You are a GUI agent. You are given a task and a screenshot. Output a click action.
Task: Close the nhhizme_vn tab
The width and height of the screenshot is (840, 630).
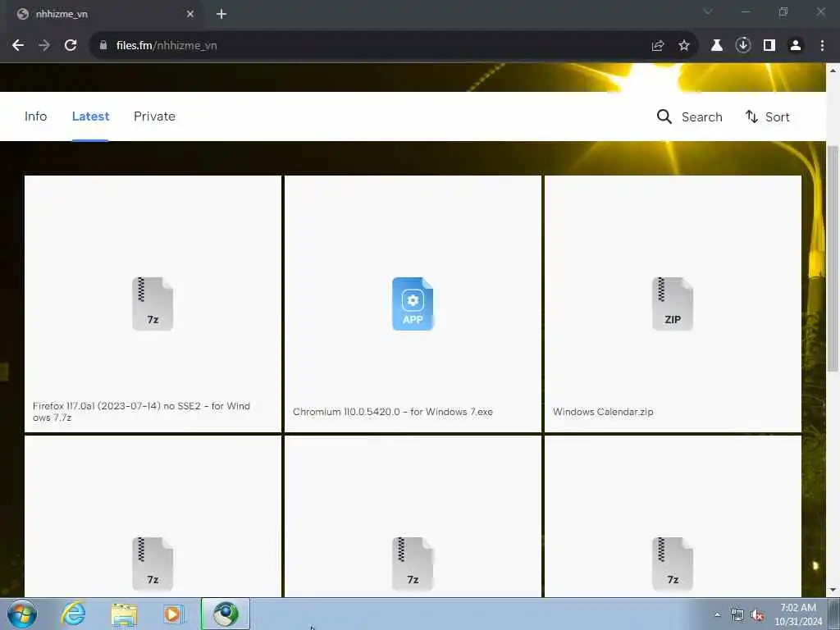(190, 14)
